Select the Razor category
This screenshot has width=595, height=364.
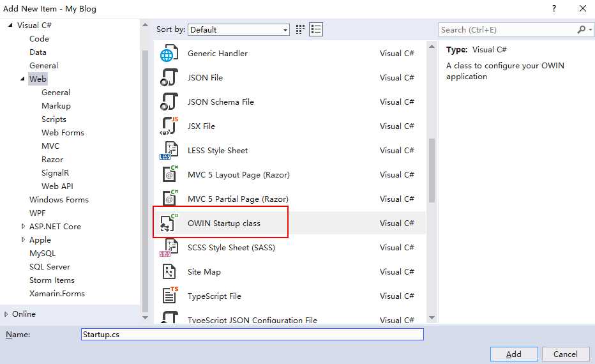coord(52,160)
